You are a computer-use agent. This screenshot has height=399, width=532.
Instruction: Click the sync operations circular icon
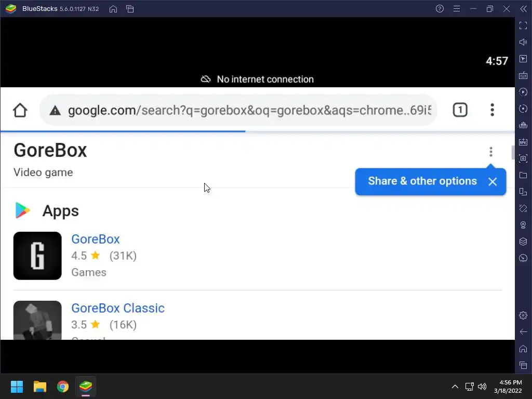[523, 109]
